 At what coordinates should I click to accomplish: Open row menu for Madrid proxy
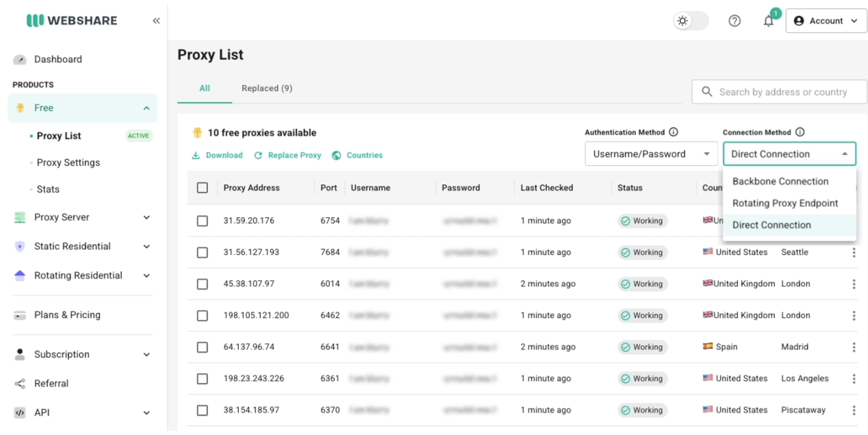tap(854, 347)
